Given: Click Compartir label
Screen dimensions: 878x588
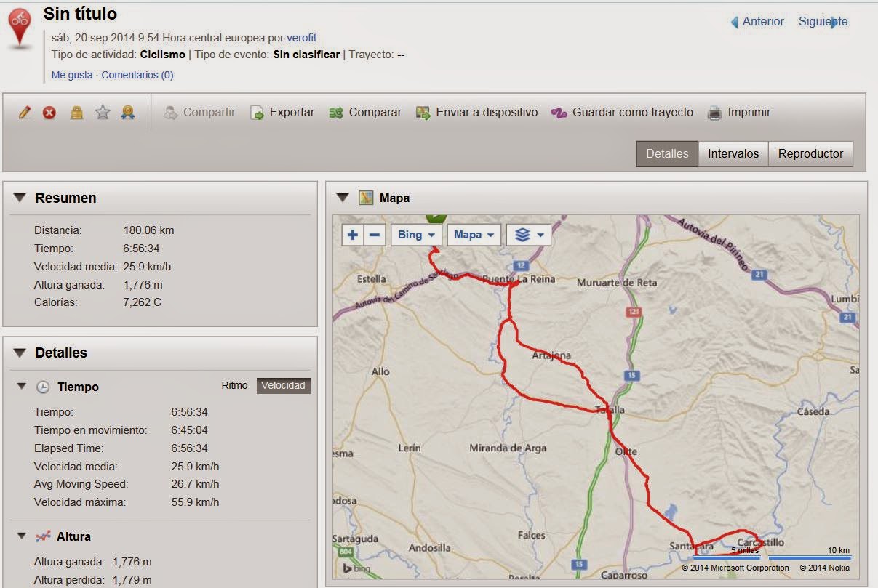Looking at the screenshot, I should coord(209,113).
